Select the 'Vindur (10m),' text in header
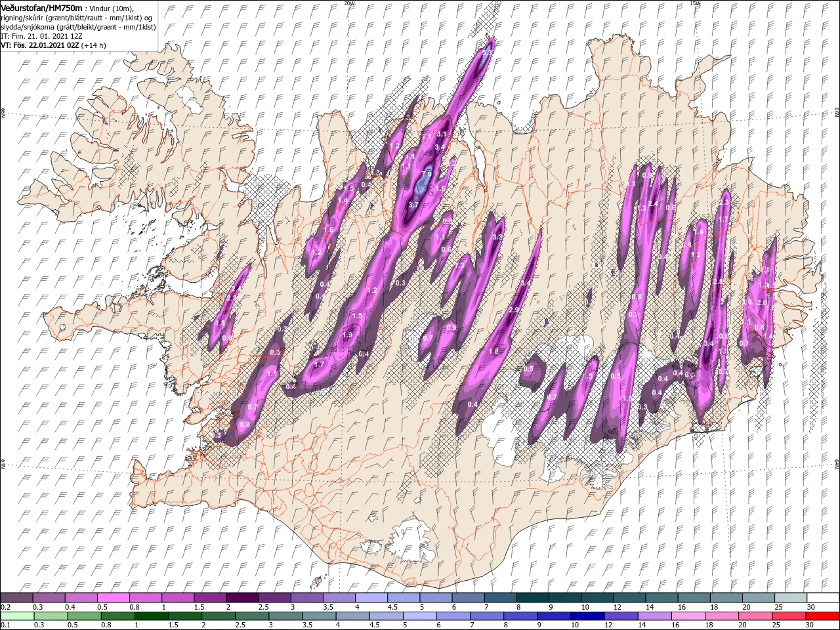The image size is (840, 630). [x=111, y=8]
